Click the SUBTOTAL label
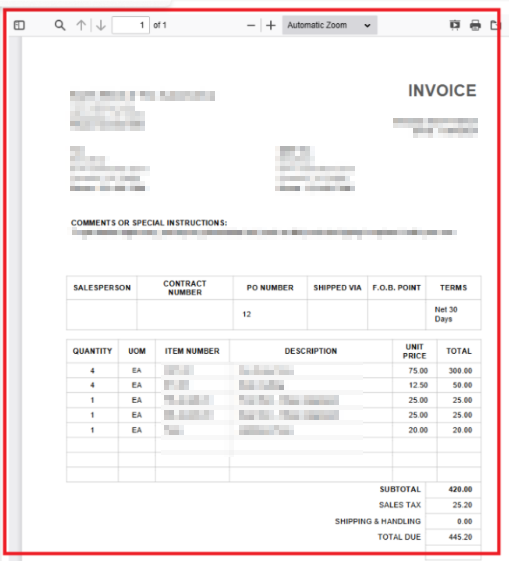The image size is (509, 561). pos(400,489)
